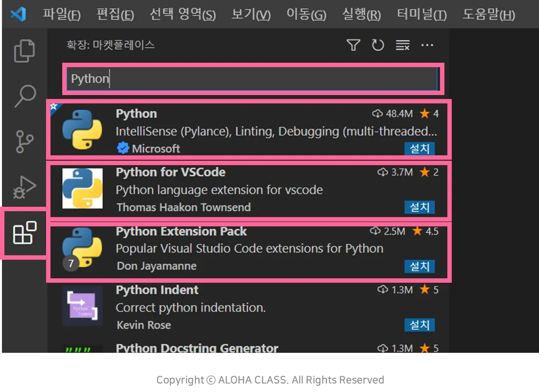Image resolution: width=539 pixels, height=392 pixels.
Task: Open the 실행(R) menu
Action: point(361,14)
